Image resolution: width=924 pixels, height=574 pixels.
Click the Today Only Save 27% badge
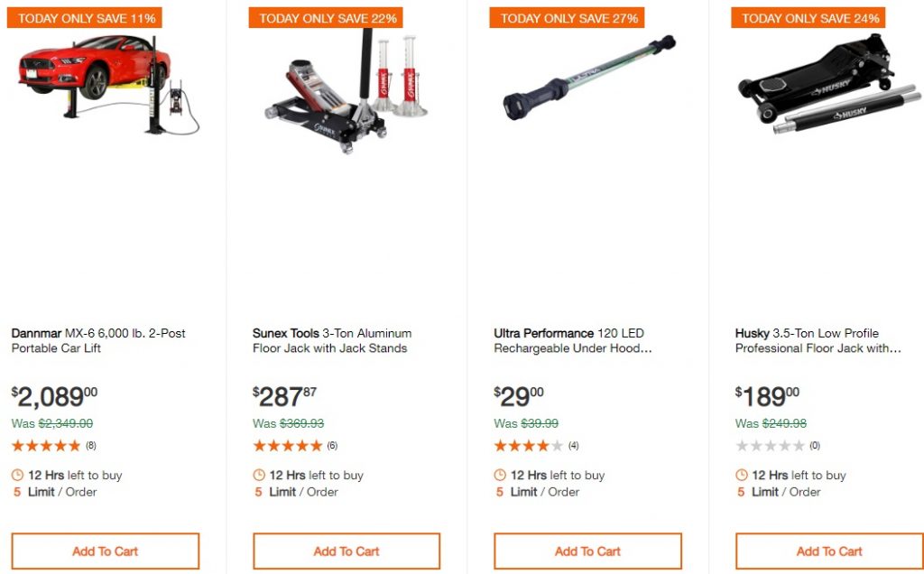[x=568, y=18]
